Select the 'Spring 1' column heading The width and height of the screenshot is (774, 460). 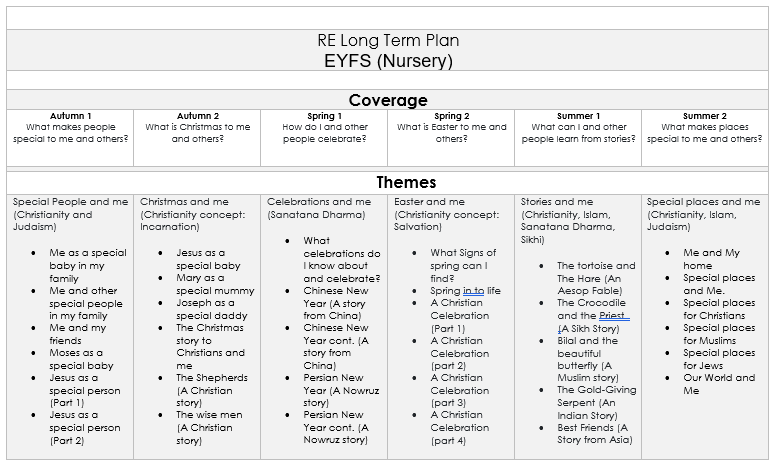tap(324, 116)
